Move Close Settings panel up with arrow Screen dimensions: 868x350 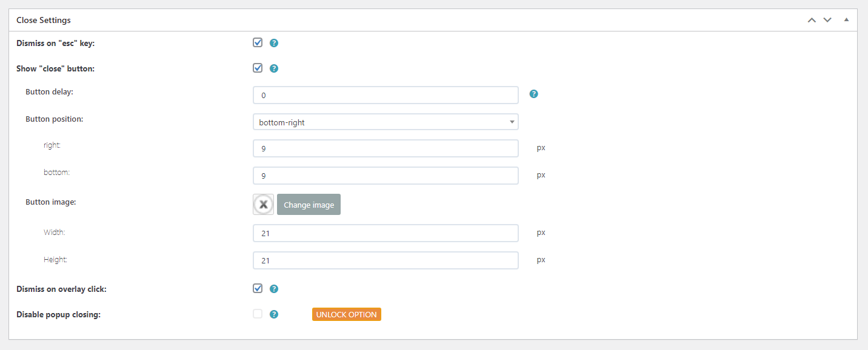pos(812,20)
